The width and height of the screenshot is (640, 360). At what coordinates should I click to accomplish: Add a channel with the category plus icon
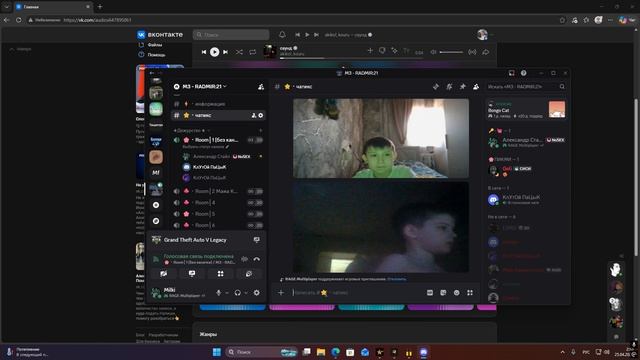point(260,130)
